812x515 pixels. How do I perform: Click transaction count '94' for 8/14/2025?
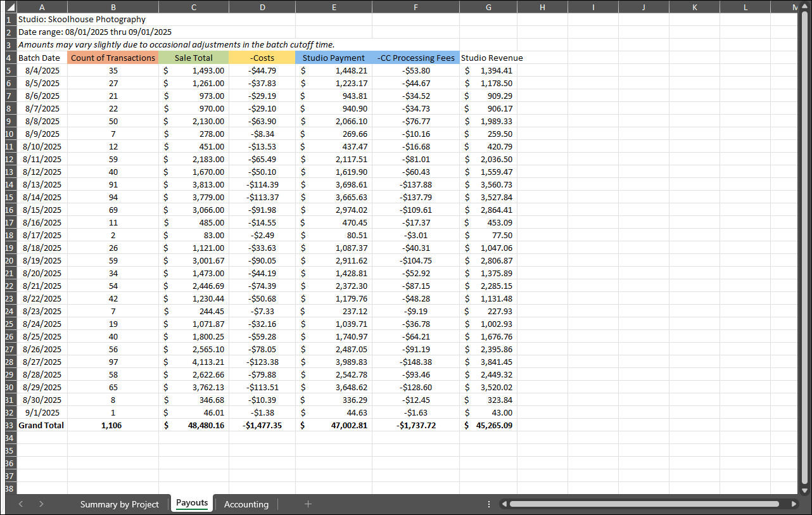coord(113,197)
